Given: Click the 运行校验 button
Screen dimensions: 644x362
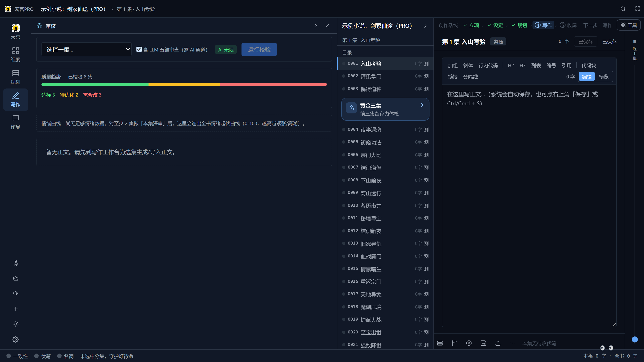Looking at the screenshot, I should (259, 49).
